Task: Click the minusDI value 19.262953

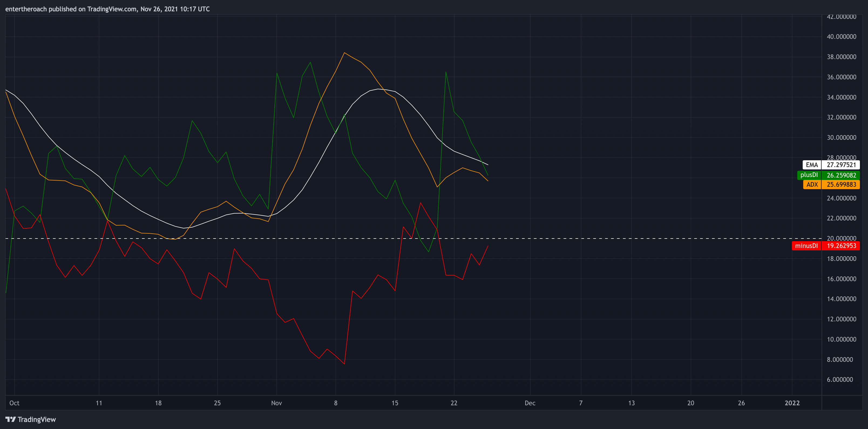Action: tap(841, 246)
